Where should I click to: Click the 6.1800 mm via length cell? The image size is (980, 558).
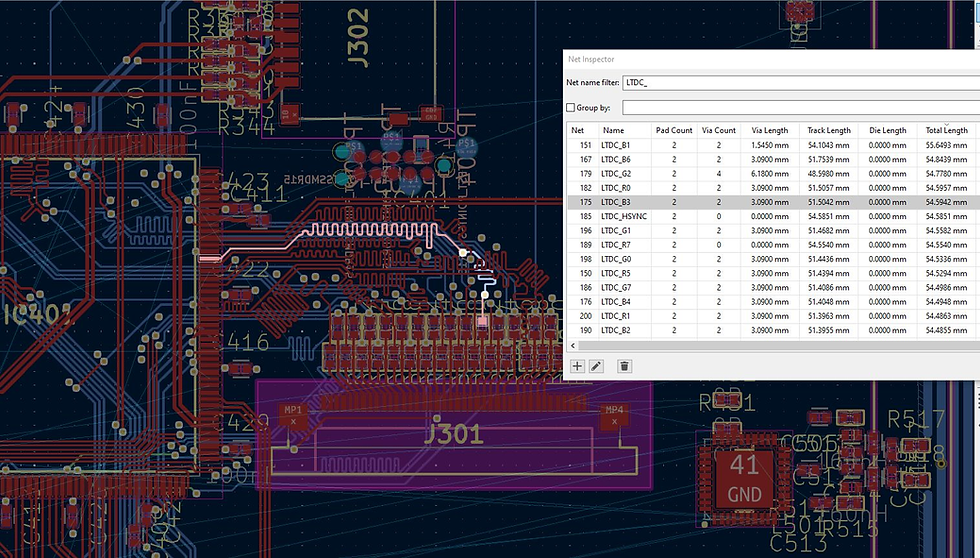[770, 174]
